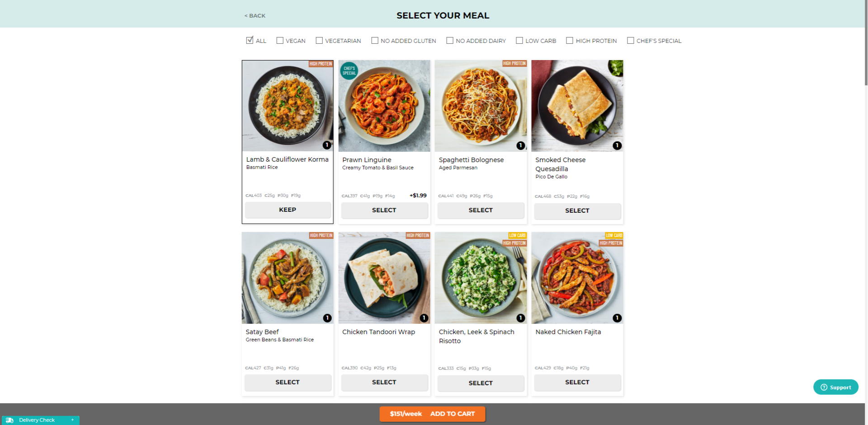Expand the Delivery Check panel with plus

click(x=72, y=420)
